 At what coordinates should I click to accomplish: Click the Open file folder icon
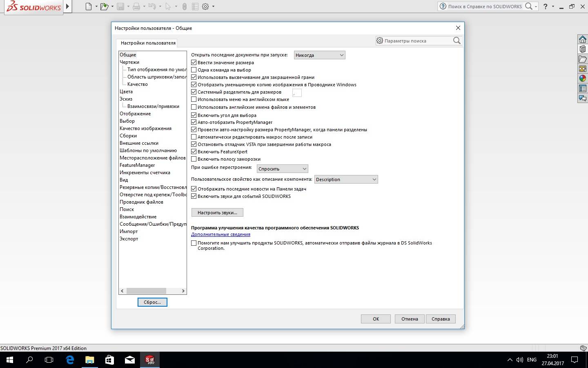point(105,7)
